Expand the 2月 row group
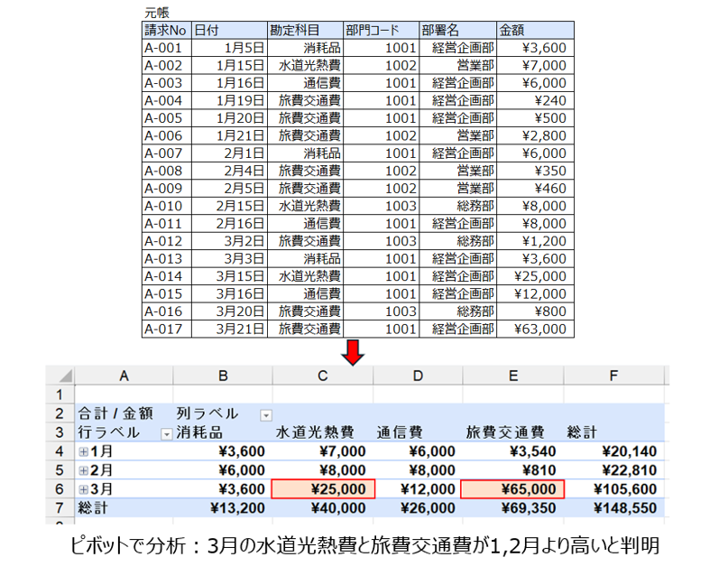The height and width of the screenshot is (585, 728). [x=84, y=470]
